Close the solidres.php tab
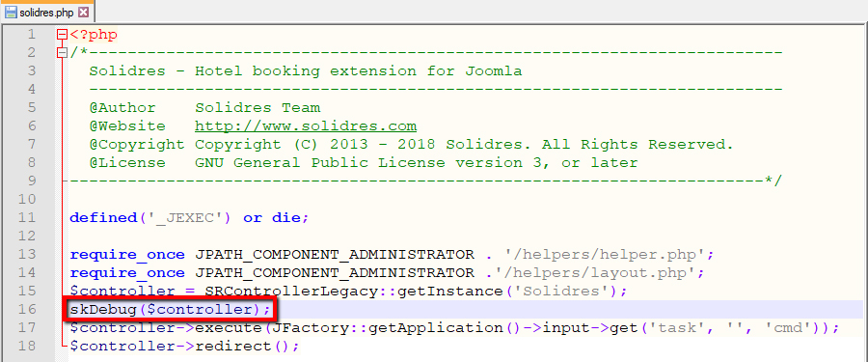This screenshot has width=868, height=362. click(83, 13)
